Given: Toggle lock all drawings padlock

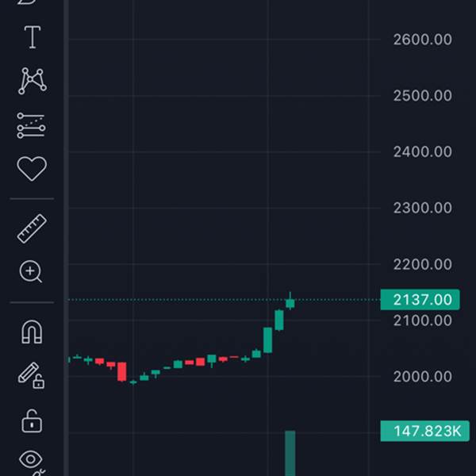Looking at the screenshot, I should coord(32,421).
